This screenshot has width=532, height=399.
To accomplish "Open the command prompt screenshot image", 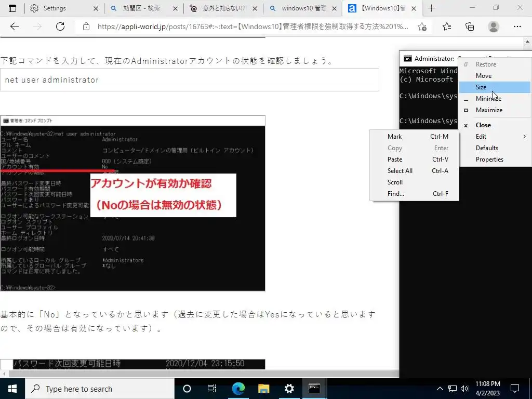I will 132,203.
